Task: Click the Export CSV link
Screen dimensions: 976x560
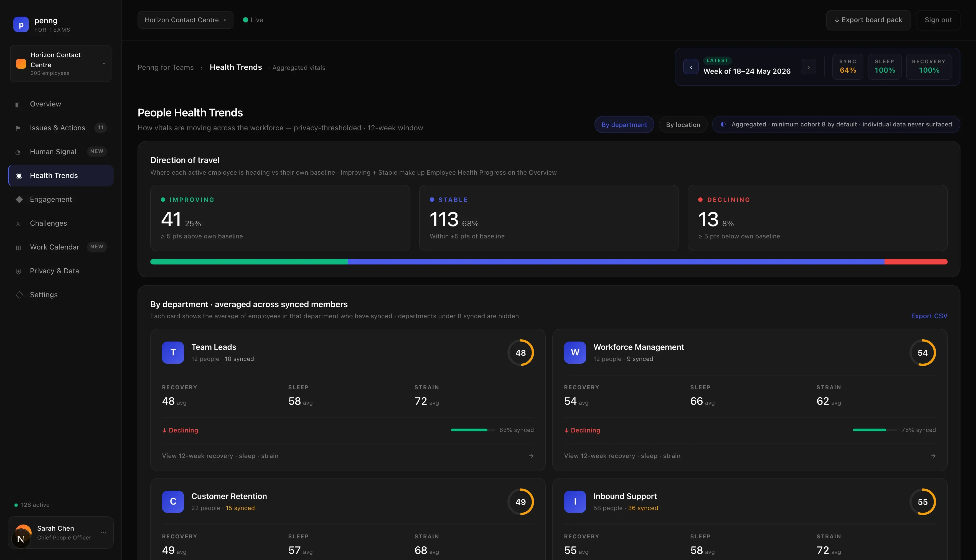Action: [929, 316]
